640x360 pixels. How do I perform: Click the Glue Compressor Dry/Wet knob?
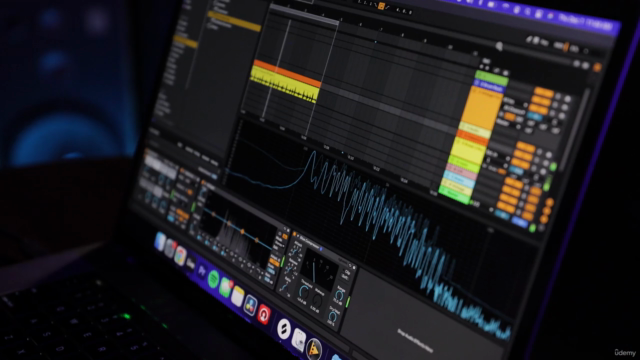(x=333, y=316)
